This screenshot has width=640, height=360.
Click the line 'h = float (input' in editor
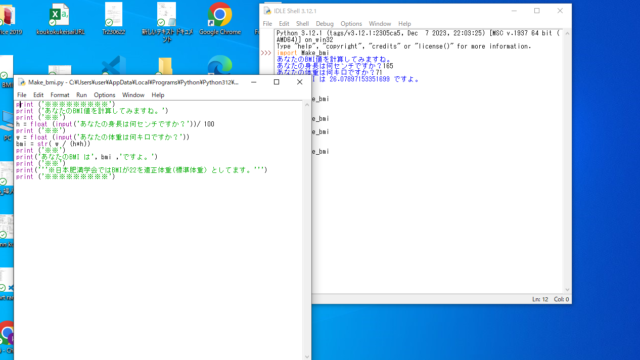[x=115, y=124]
